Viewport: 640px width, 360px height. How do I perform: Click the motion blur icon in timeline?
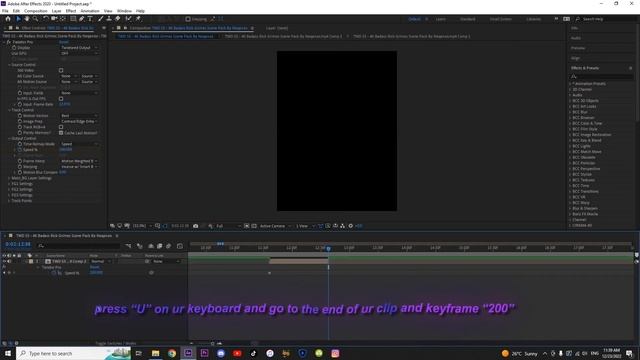pos(169,246)
